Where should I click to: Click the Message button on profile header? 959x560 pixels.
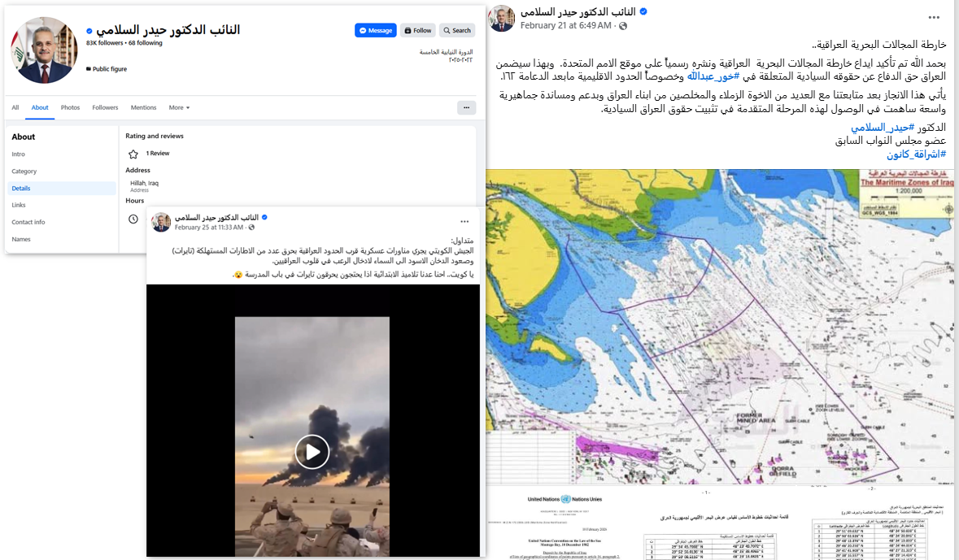coord(376,31)
